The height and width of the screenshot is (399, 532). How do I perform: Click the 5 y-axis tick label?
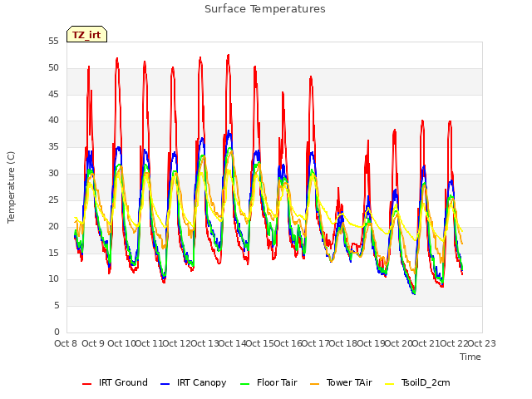[x=57, y=306]
